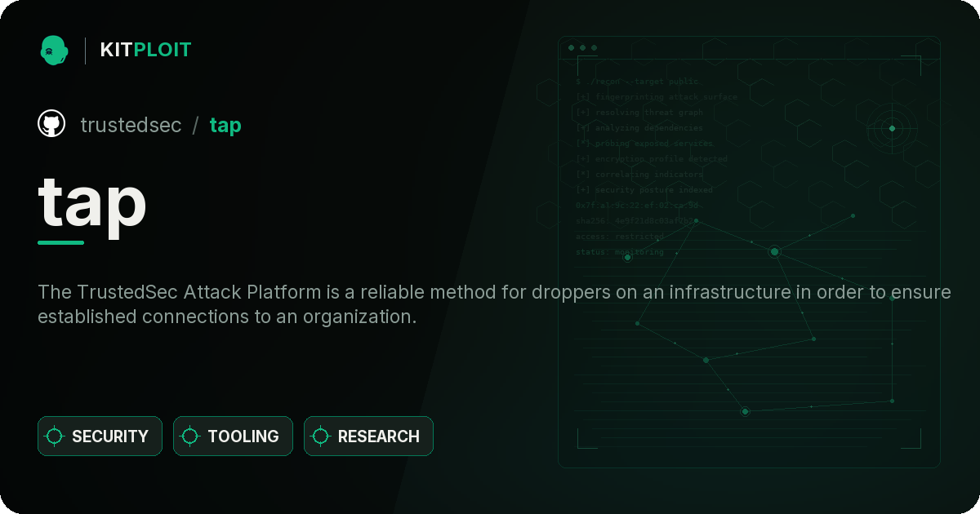Viewport: 980px width, 514px height.
Task: Click the TrustedSec Attack Platform description text
Action: click(x=494, y=304)
